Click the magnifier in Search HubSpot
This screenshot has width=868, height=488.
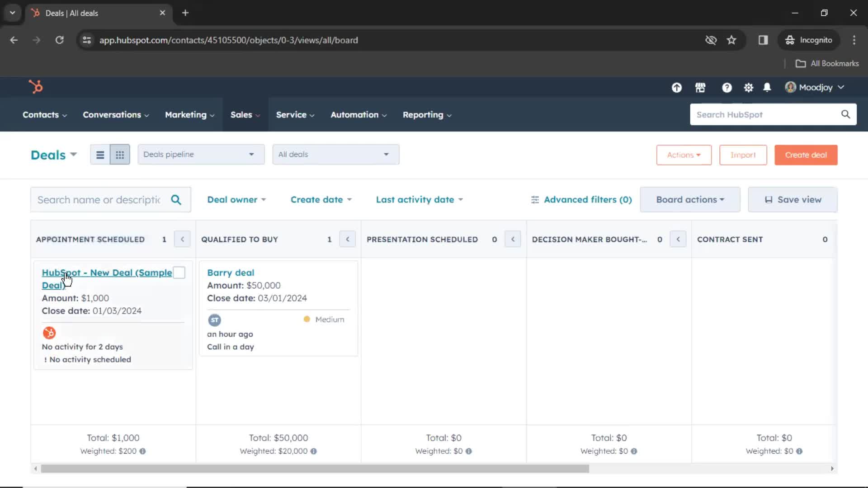point(845,114)
